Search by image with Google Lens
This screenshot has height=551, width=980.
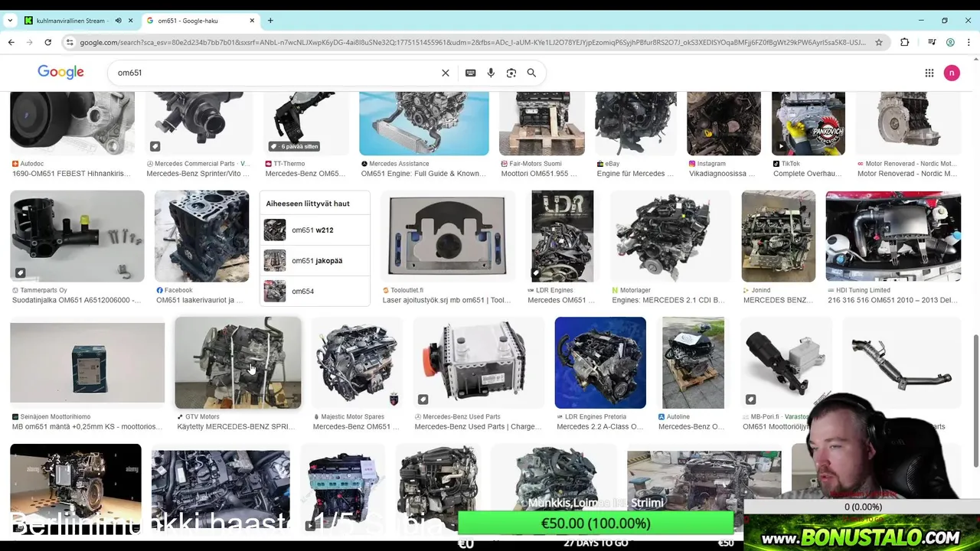pos(511,73)
